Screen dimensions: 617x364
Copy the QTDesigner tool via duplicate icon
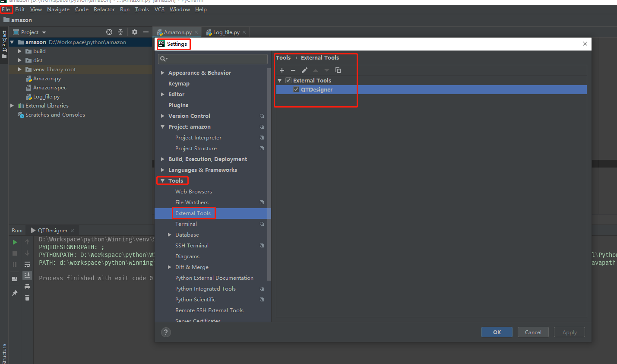click(x=338, y=70)
